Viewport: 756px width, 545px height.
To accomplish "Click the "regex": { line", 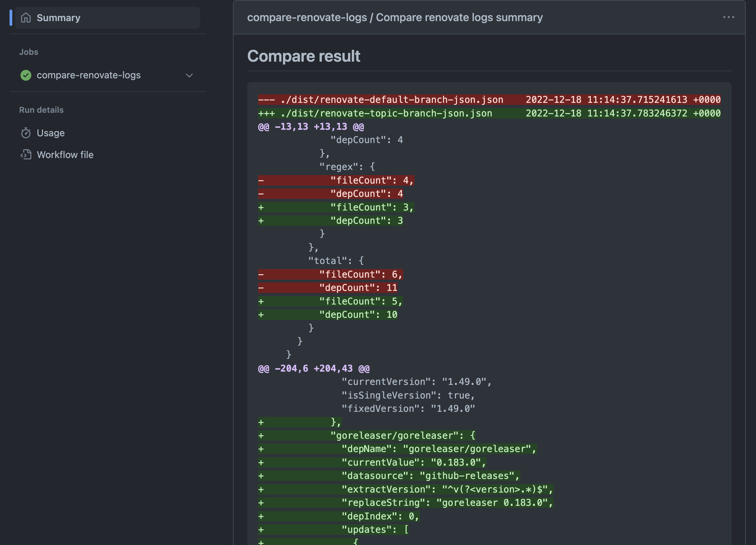I will [347, 167].
